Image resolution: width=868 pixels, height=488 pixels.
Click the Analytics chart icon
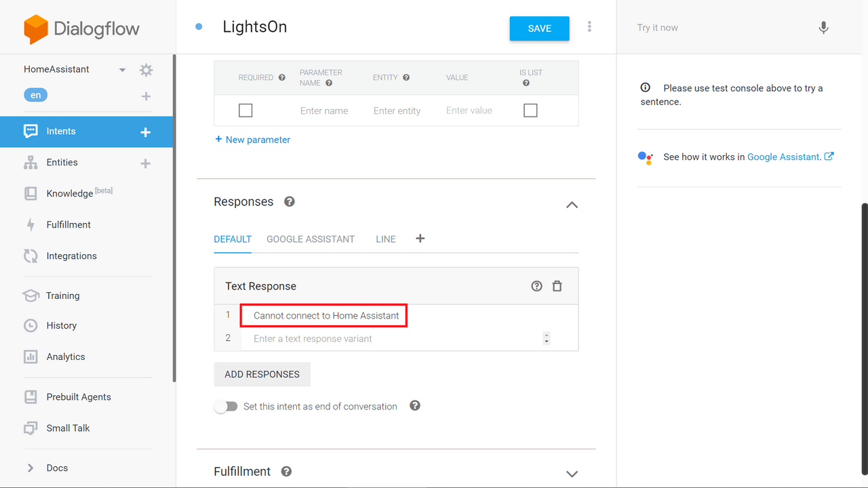tap(31, 357)
